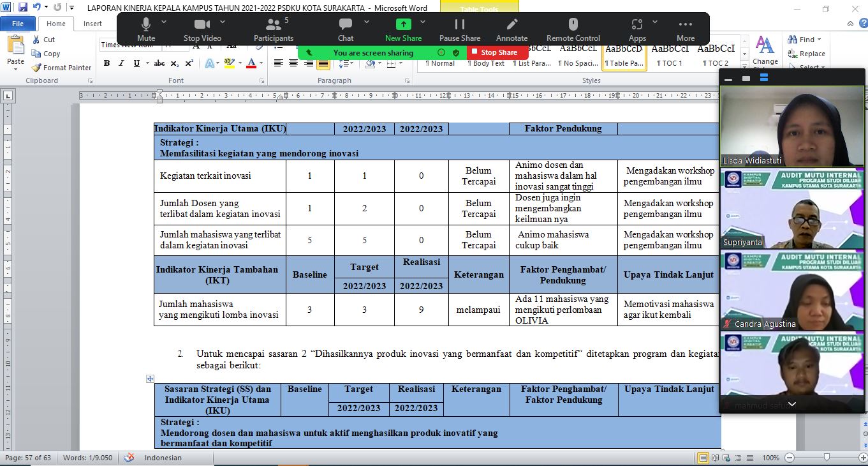Click Replace in the Editing group

pyautogui.click(x=807, y=54)
